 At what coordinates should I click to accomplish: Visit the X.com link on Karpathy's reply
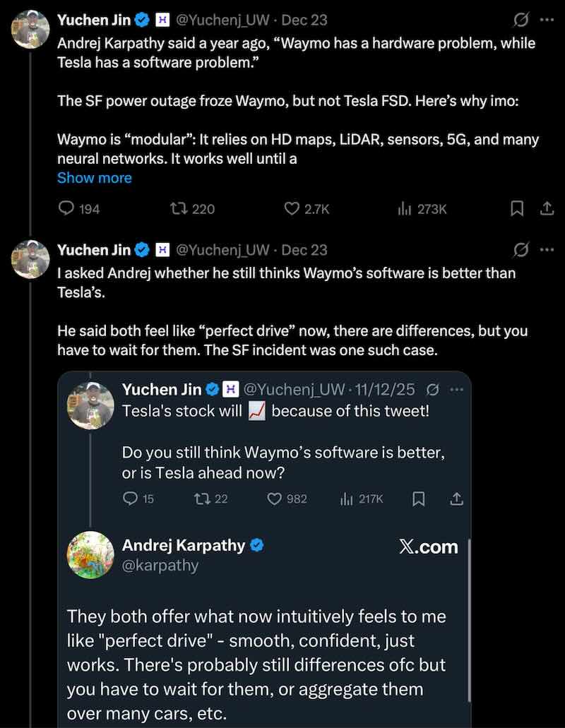click(x=429, y=545)
